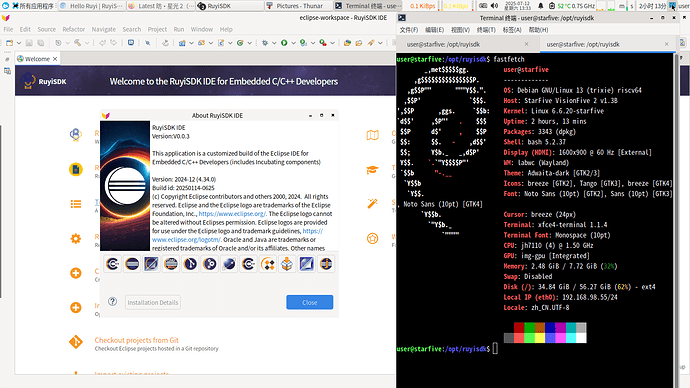Click the Overview map icon on Welcome page
The image size is (690, 388).
pyautogui.click(x=372, y=135)
